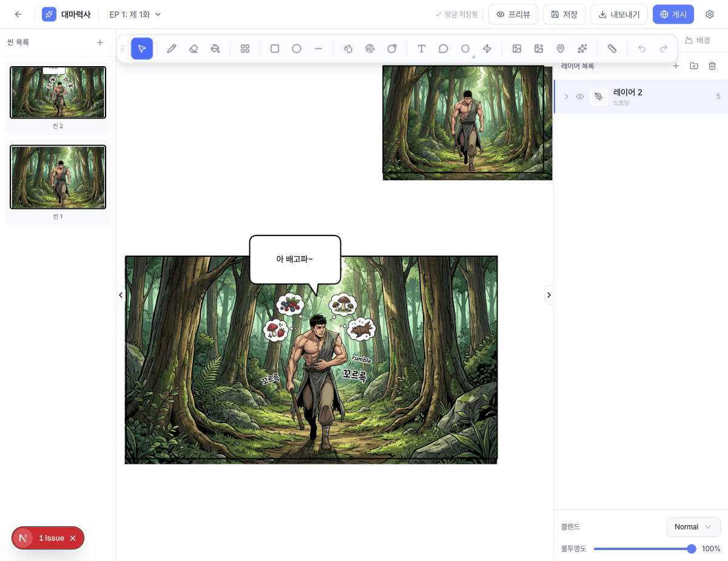Image resolution: width=728 pixels, height=561 pixels.
Task: Click the image-with-plus tool
Action: click(539, 49)
